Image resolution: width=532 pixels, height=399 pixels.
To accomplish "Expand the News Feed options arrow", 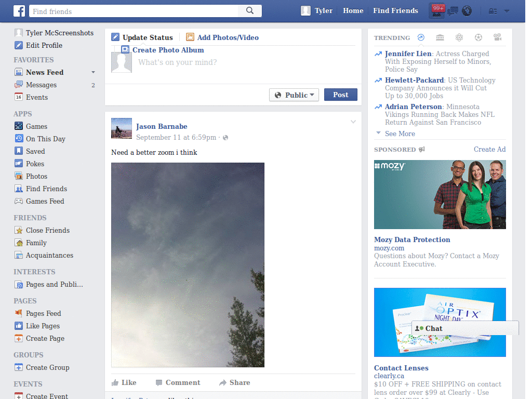I will [94, 72].
